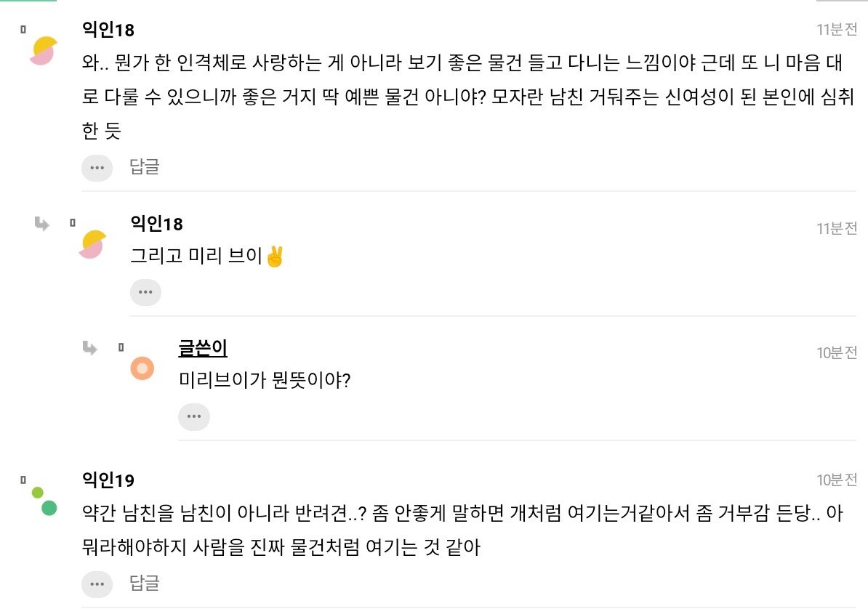Click the 익인19 username
This screenshot has width=868, height=614.
pos(108,480)
